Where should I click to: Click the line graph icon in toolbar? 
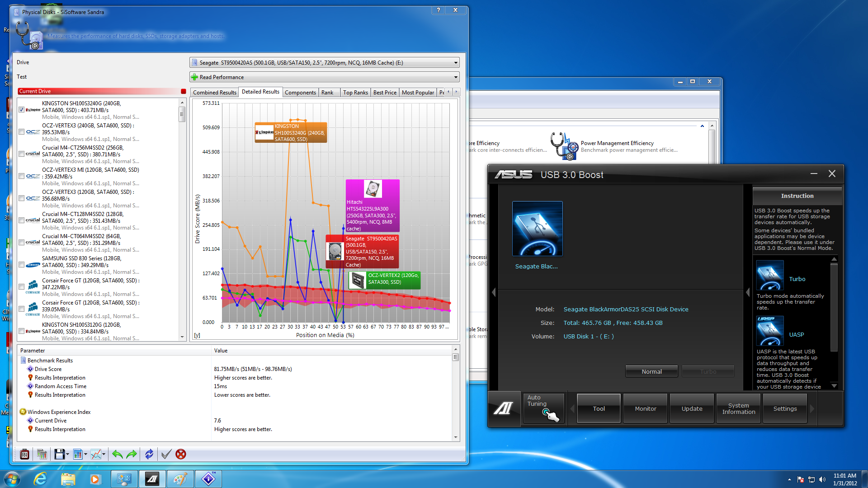pos(95,454)
